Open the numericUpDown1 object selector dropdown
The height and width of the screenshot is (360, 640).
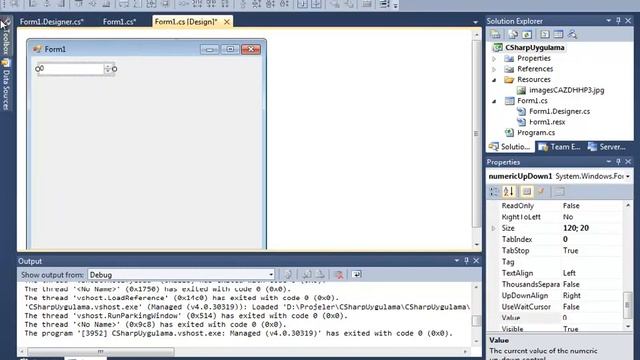(x=628, y=176)
